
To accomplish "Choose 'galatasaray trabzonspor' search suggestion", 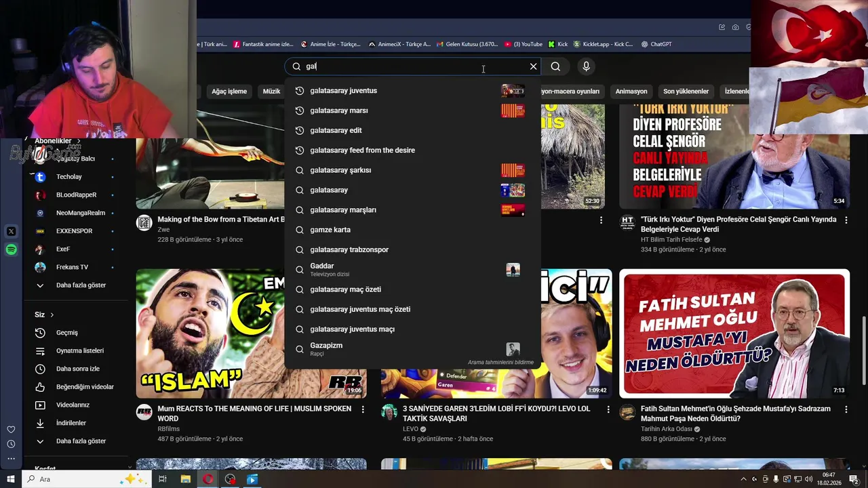I will point(413,249).
